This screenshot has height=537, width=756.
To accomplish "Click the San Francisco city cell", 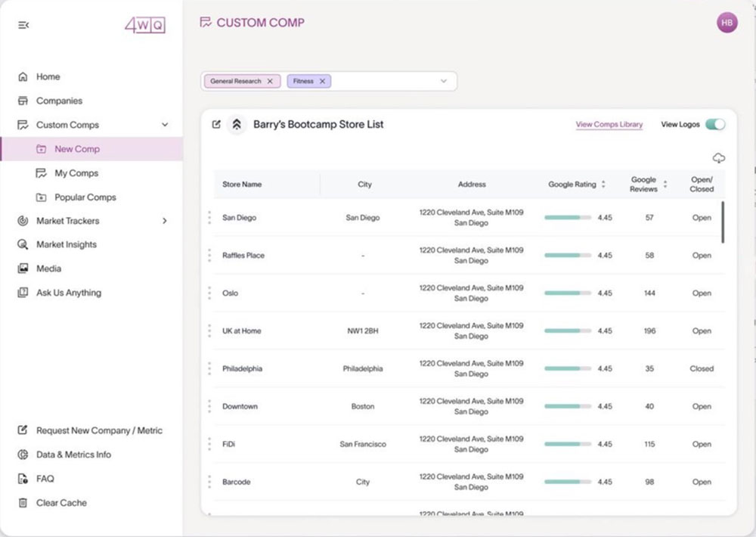I will [x=363, y=444].
